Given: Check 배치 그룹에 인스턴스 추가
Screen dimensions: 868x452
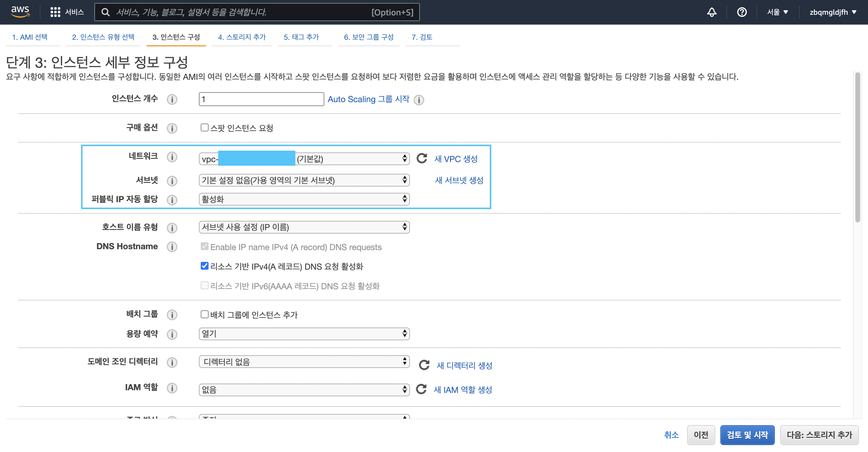Looking at the screenshot, I should [204, 314].
